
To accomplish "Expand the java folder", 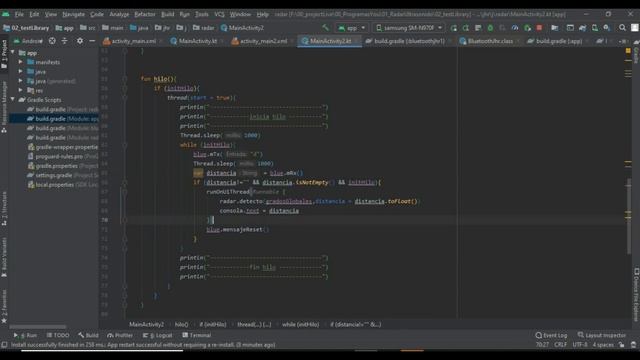I will [20, 71].
